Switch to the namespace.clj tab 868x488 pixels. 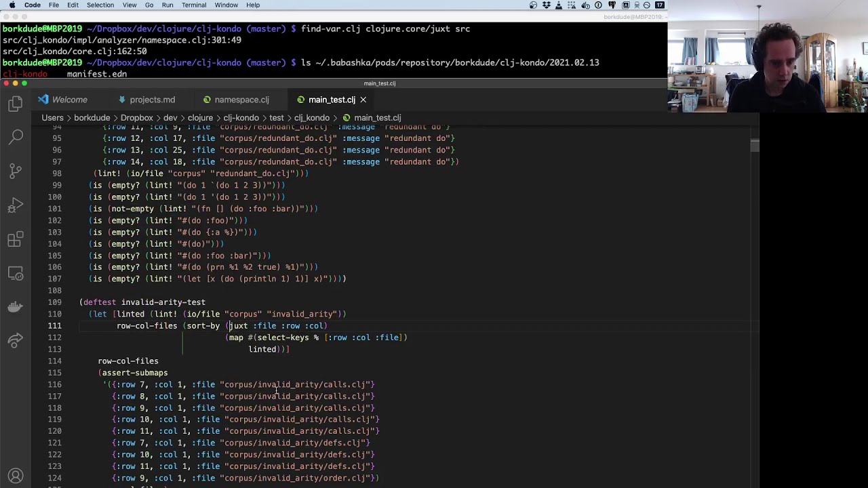[235, 100]
